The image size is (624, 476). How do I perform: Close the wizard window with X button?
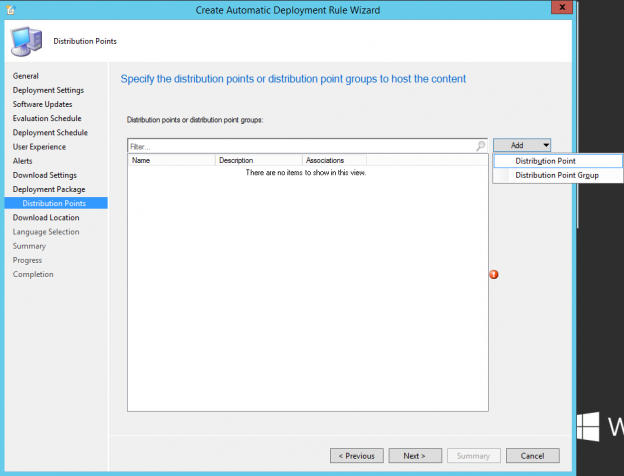point(556,9)
